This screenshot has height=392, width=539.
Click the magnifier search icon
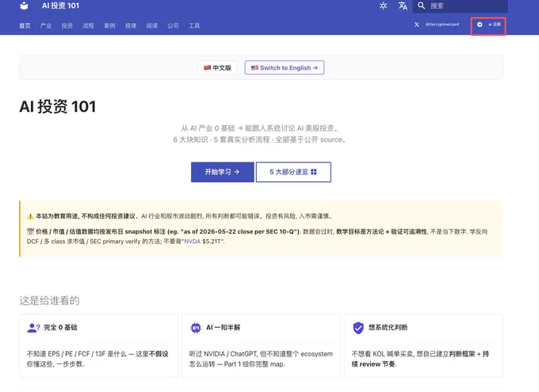point(421,6)
